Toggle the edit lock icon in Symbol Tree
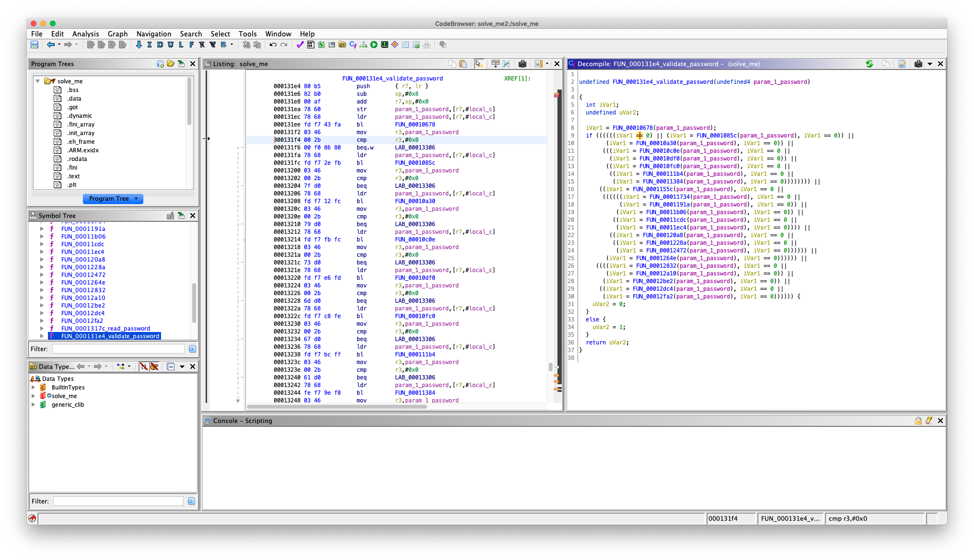The height and width of the screenshot is (560, 974). click(x=171, y=216)
